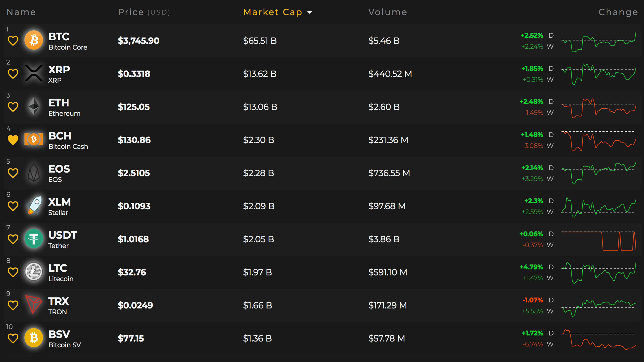Open the Ethereum coin name link

point(64,113)
